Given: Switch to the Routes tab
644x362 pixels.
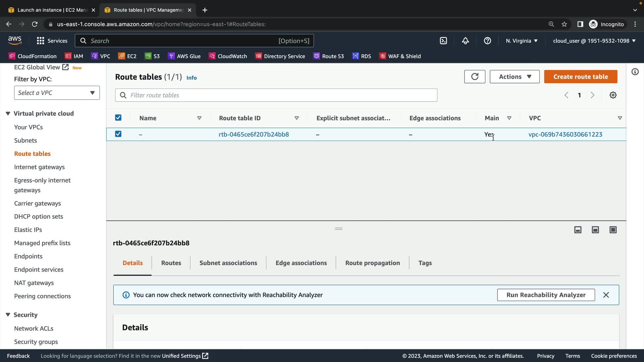Looking at the screenshot, I should 171,263.
